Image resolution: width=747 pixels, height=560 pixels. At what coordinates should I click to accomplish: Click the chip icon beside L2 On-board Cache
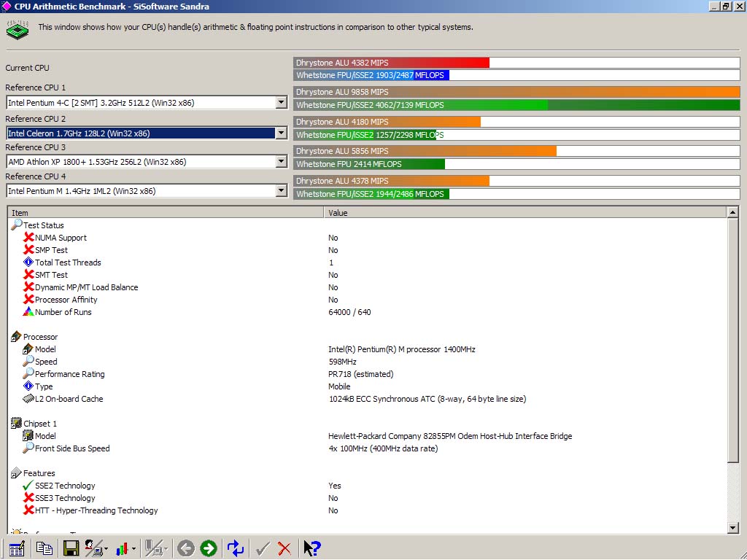[x=28, y=399]
